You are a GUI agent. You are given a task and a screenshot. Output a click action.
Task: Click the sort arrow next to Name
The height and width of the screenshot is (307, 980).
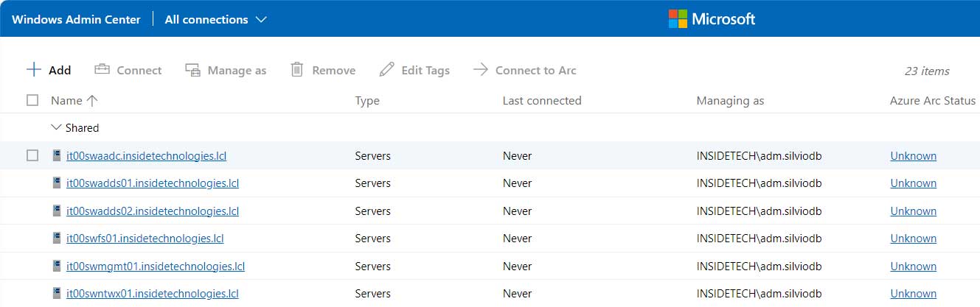[x=92, y=100]
